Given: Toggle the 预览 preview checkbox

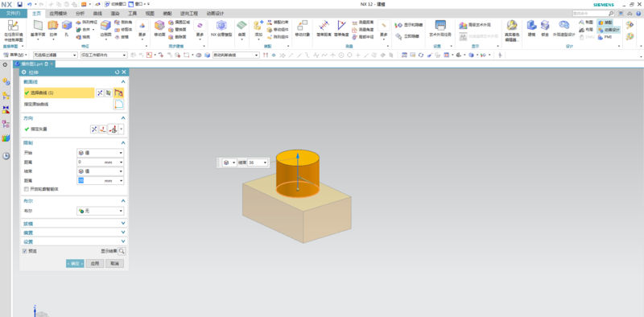Looking at the screenshot, I should [25, 251].
